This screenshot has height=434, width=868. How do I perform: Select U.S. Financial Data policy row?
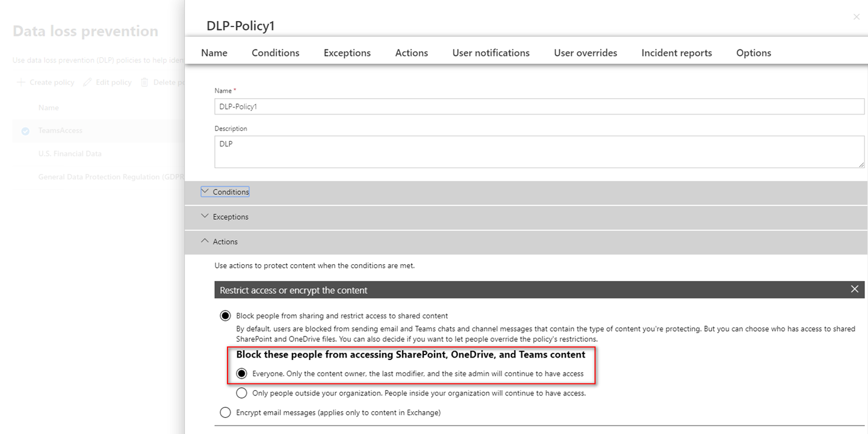pyautogui.click(x=70, y=153)
